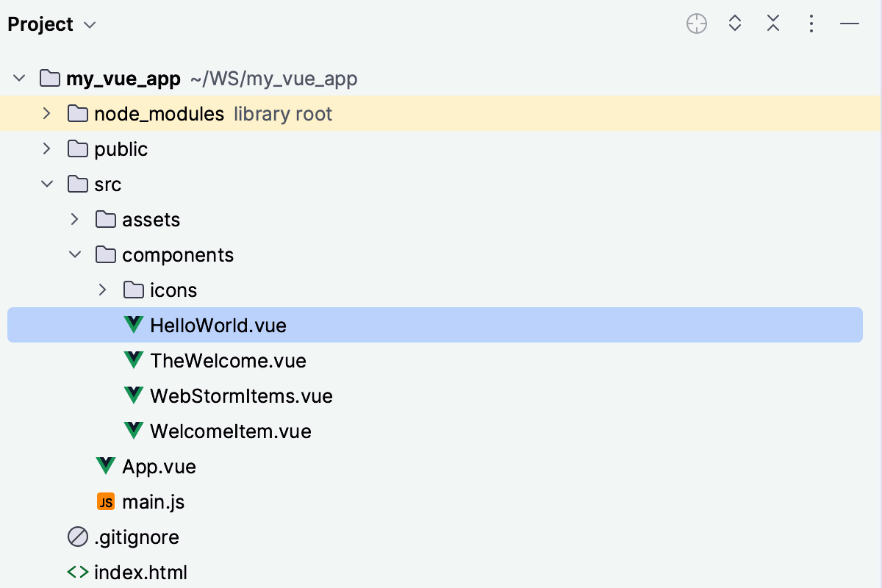The height and width of the screenshot is (588, 882).
Task: Select main.js file
Action: 153,502
